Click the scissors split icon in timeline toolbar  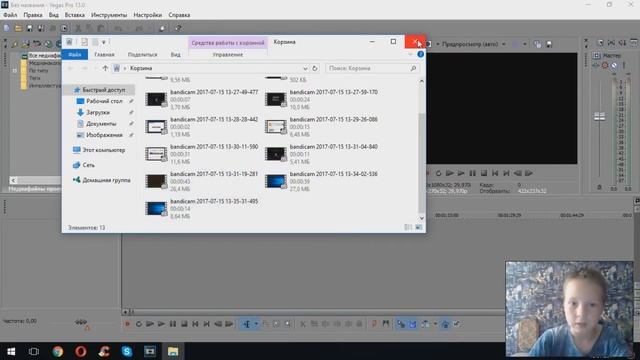pyautogui.click(x=302, y=324)
